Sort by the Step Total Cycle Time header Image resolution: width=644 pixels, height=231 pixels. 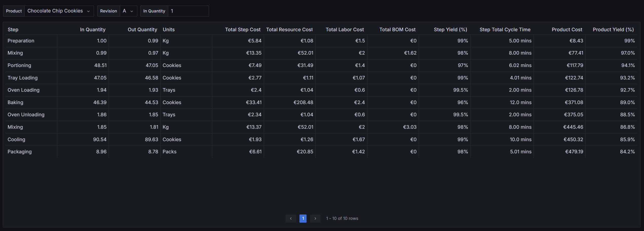pos(505,29)
